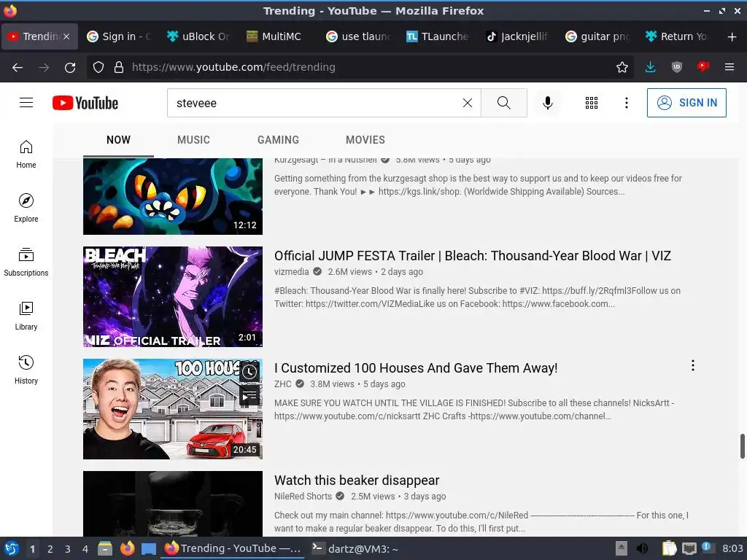This screenshot has width=747, height=560.
Task: Visit the NileRed Shorts channel
Action: click(x=303, y=497)
